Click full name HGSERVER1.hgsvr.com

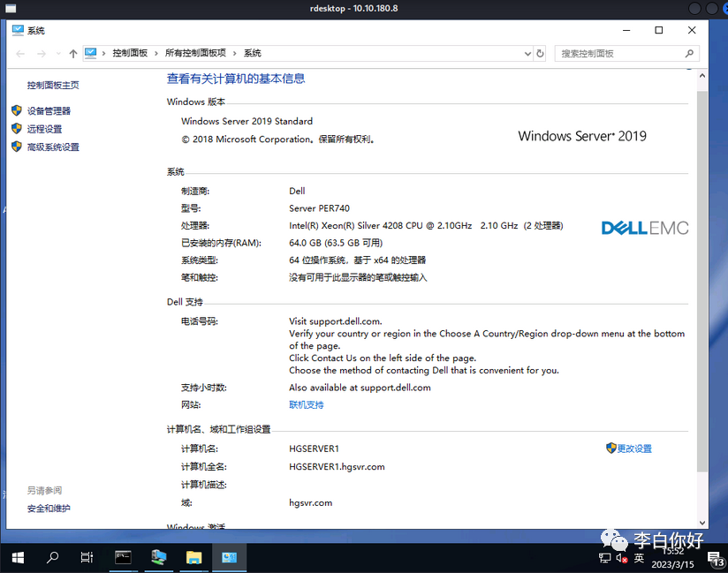pyautogui.click(x=337, y=467)
